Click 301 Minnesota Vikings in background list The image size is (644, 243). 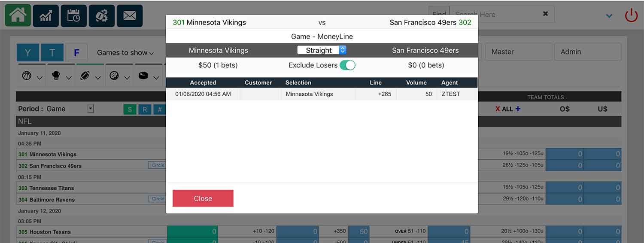[x=47, y=154]
